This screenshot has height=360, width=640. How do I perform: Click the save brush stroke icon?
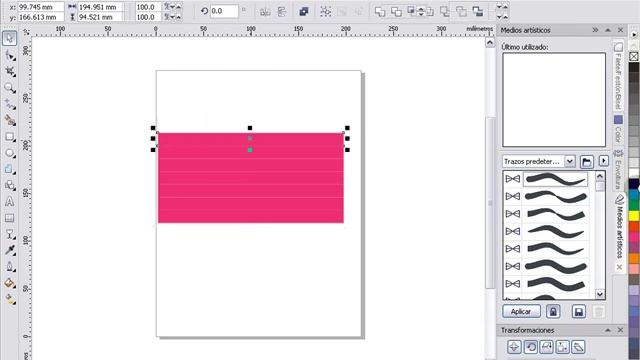(578, 311)
